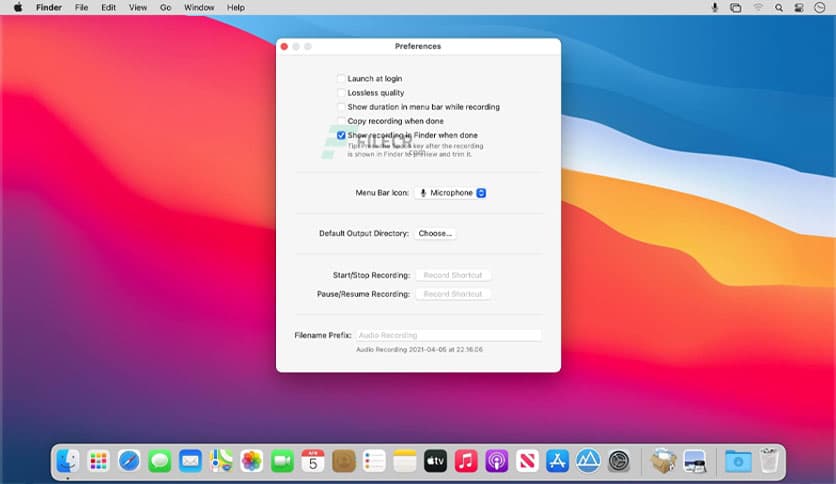Enable Show duration in menu bar while recording
This screenshot has width=836, height=484.
(x=342, y=107)
